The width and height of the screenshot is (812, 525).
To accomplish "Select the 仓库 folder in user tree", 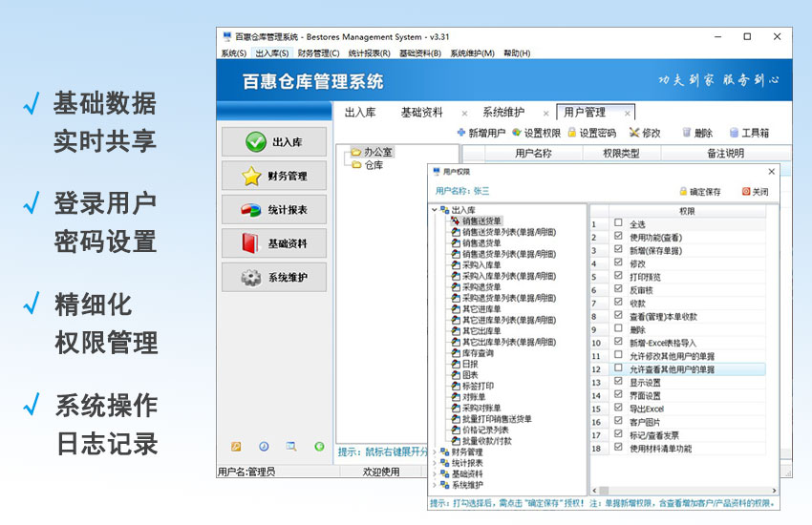I will point(368,165).
